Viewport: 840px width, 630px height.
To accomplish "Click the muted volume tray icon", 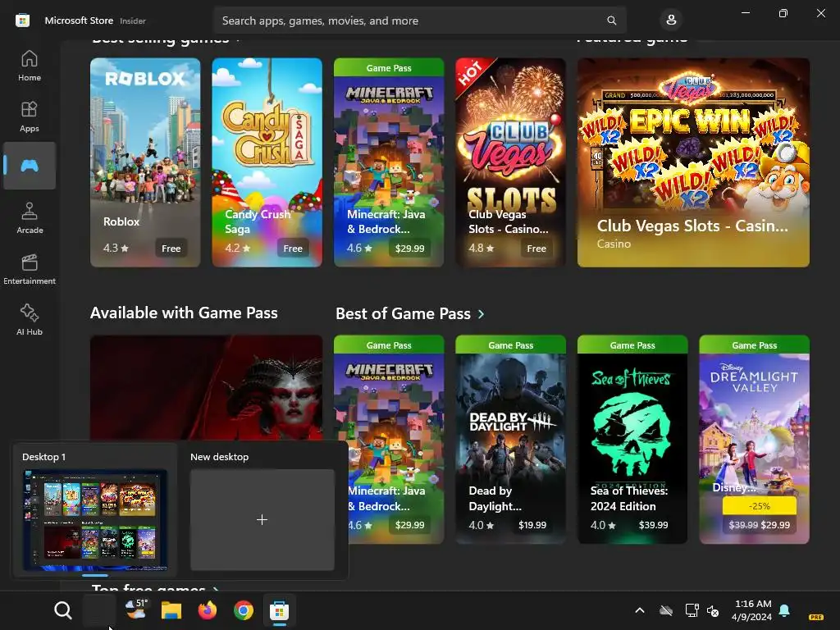I will 713,610.
